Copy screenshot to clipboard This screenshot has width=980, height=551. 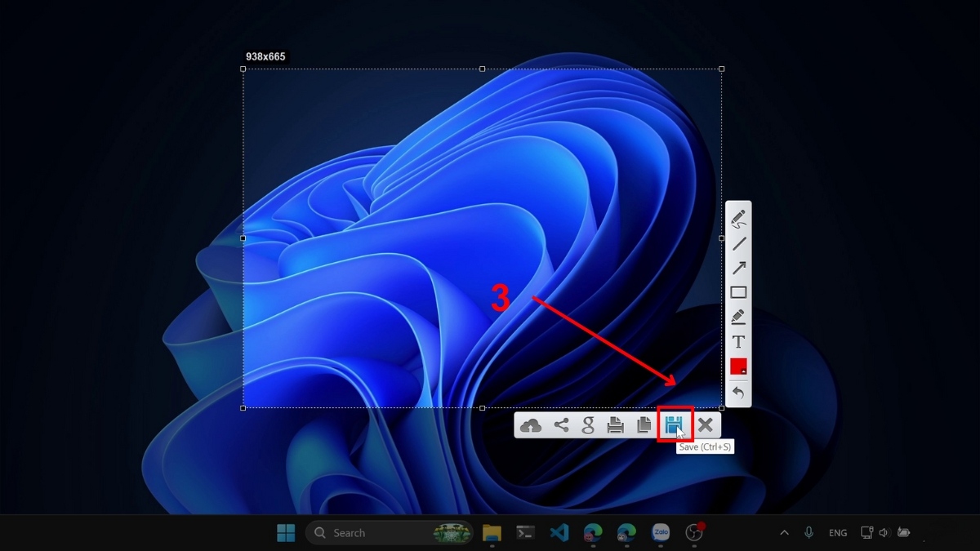(644, 425)
